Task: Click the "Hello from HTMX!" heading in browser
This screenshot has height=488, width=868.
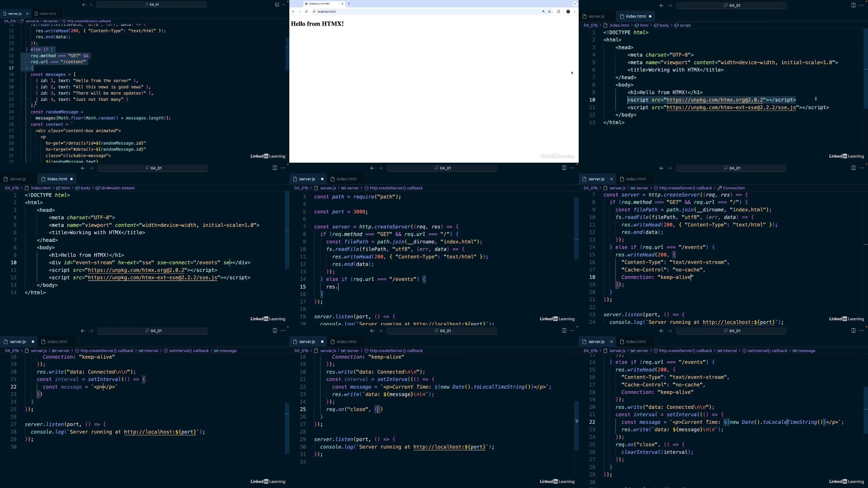Action: click(x=317, y=24)
